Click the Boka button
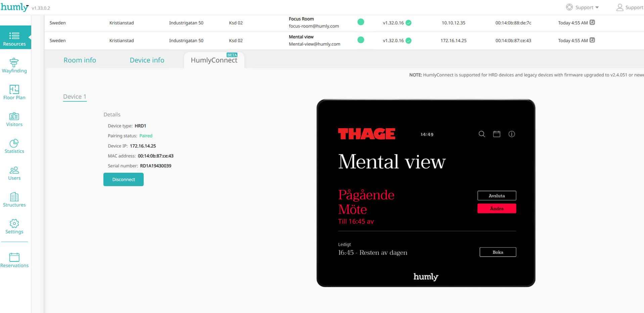The image size is (644, 313). point(498,252)
